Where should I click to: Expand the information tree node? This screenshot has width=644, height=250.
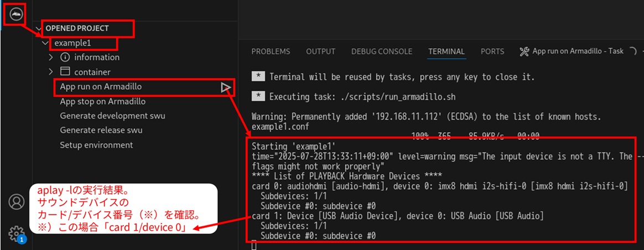pyautogui.click(x=51, y=57)
